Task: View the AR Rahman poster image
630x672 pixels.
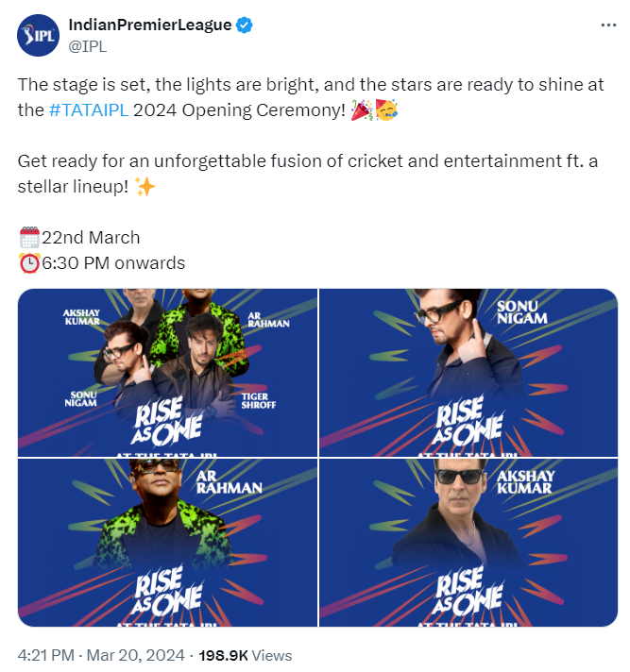Action: (x=167, y=543)
